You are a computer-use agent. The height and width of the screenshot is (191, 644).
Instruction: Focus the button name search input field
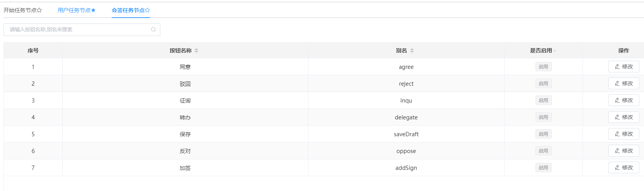click(x=82, y=29)
